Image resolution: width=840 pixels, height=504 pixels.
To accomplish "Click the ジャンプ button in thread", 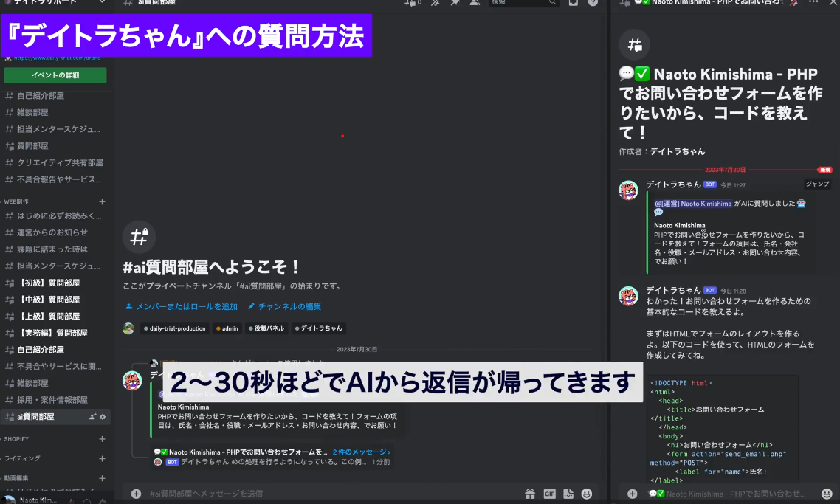I will (x=817, y=184).
